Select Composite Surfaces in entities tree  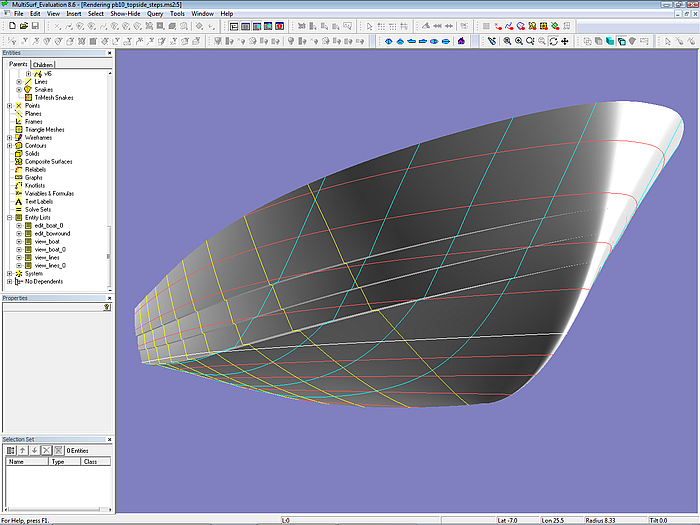48,161
